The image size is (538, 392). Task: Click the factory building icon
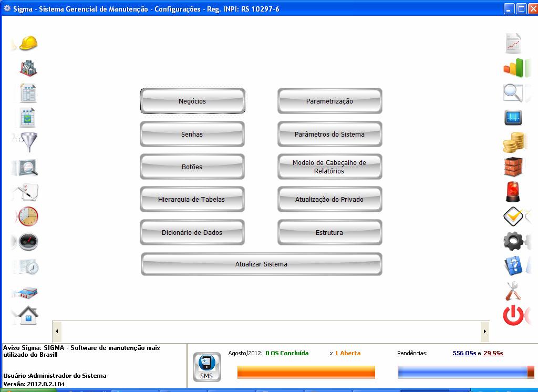point(28,68)
